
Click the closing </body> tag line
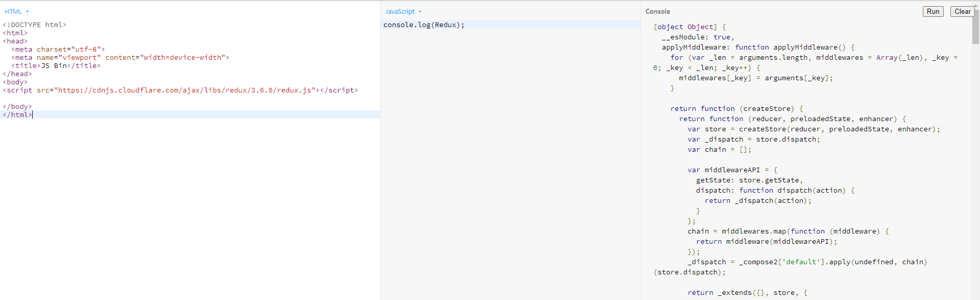coord(17,106)
